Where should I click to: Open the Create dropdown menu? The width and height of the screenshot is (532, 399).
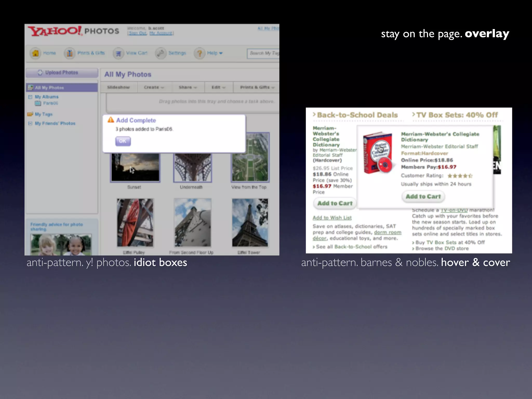[x=154, y=87]
